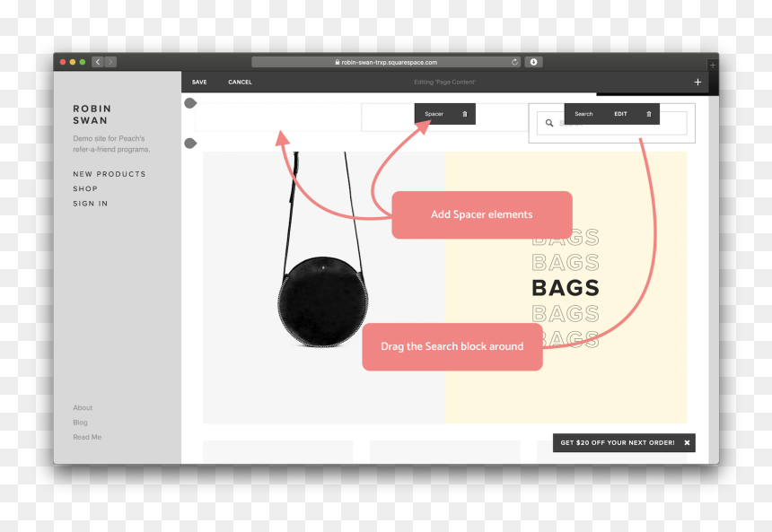The width and height of the screenshot is (772, 532).
Task: Click the bold BAGS heading text
Action: point(566,288)
